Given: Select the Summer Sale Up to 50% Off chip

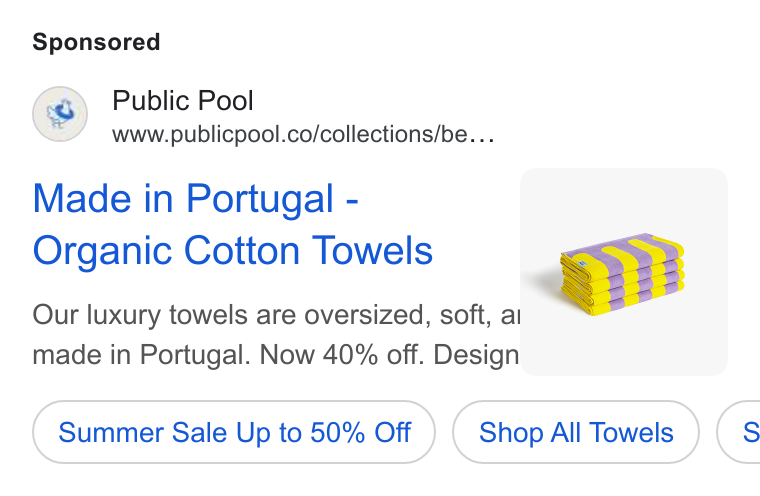Looking at the screenshot, I should (234, 432).
